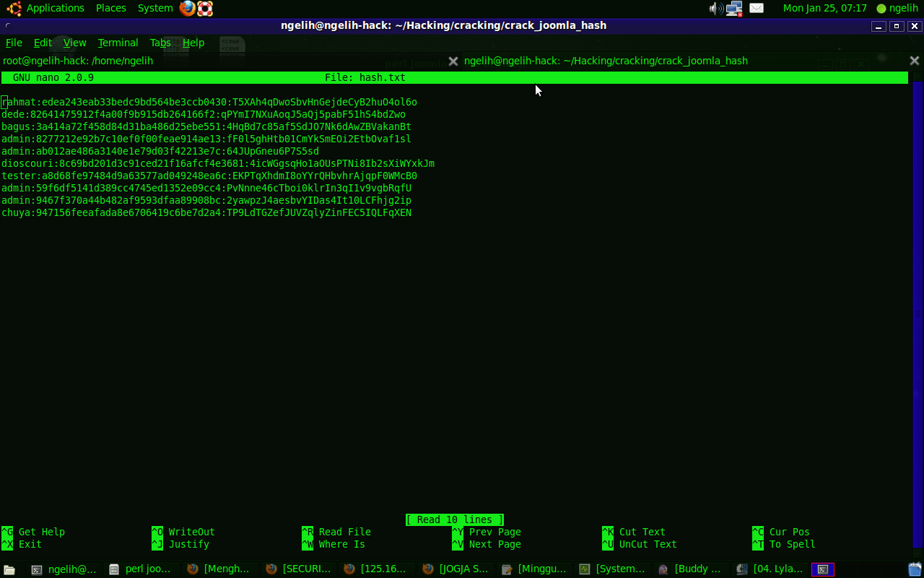Switch to [04. Lyla... taskbar window
The width and height of the screenshot is (924, 578).
[x=768, y=569]
